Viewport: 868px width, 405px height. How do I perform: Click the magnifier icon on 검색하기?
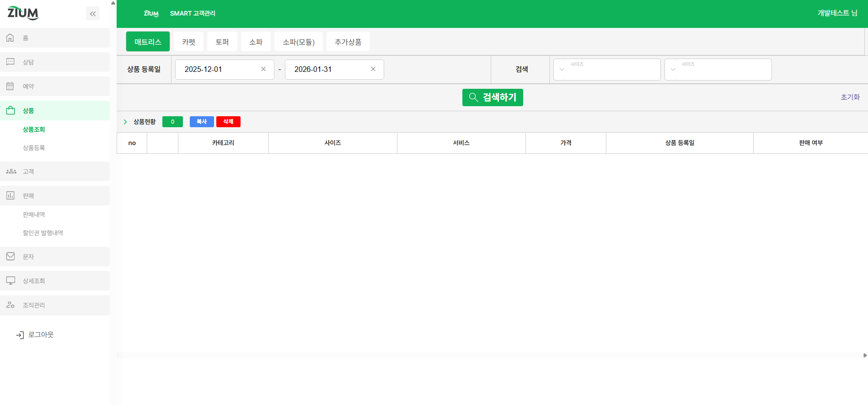click(474, 97)
